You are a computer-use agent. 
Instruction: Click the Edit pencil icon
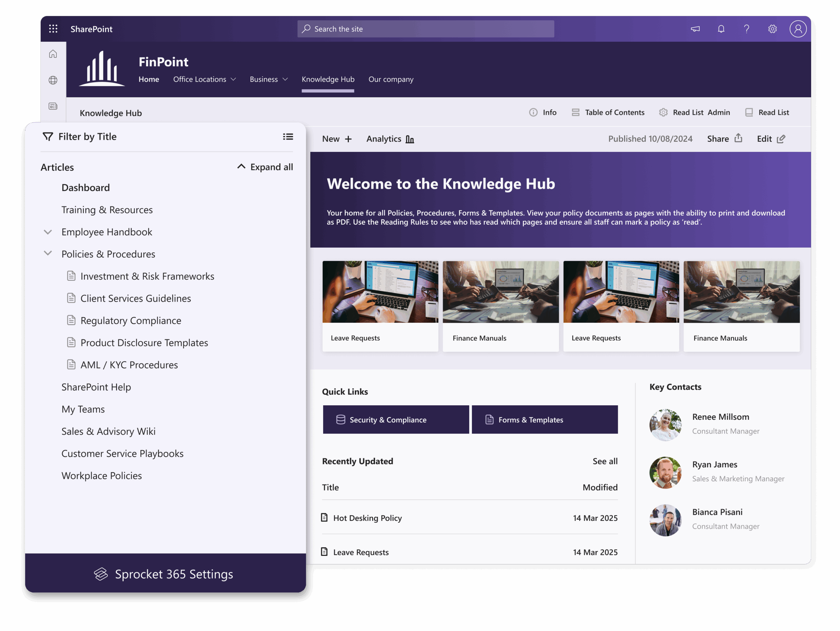(781, 139)
